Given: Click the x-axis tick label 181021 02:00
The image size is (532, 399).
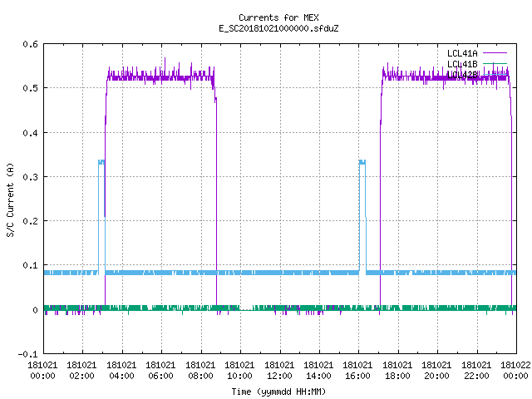Looking at the screenshot, I should [x=81, y=371].
